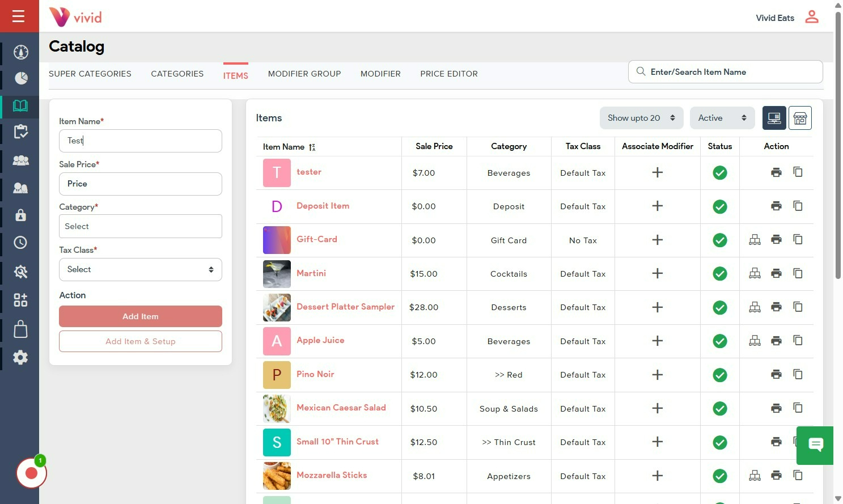
Task: Open the clock sidebar icon
Action: [20, 243]
